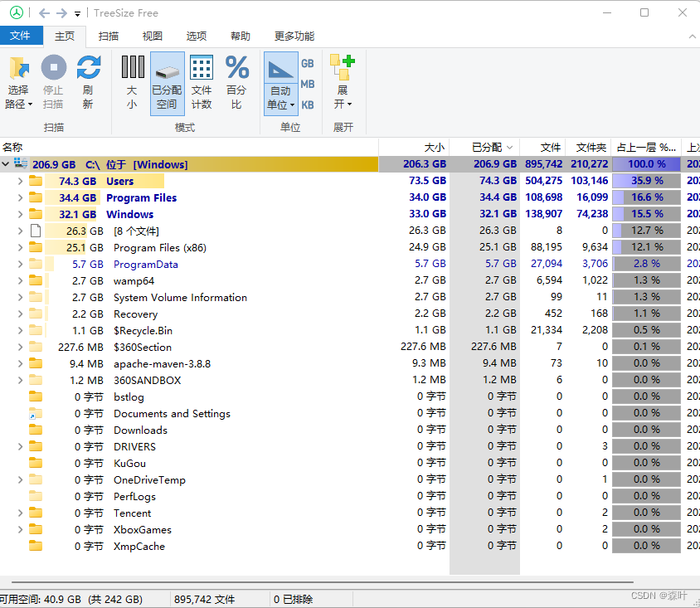Viewport: 700px width, 608px height.
Task: Click the Downloads folder icon
Action: (36, 430)
